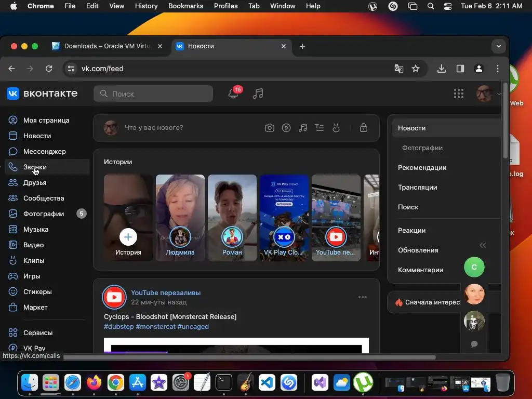Click the VK search field Поиск
532x399 pixels.
(x=153, y=94)
